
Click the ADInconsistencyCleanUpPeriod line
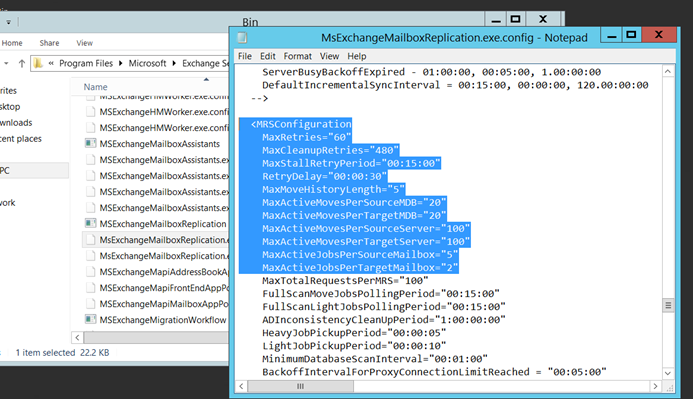(x=384, y=319)
